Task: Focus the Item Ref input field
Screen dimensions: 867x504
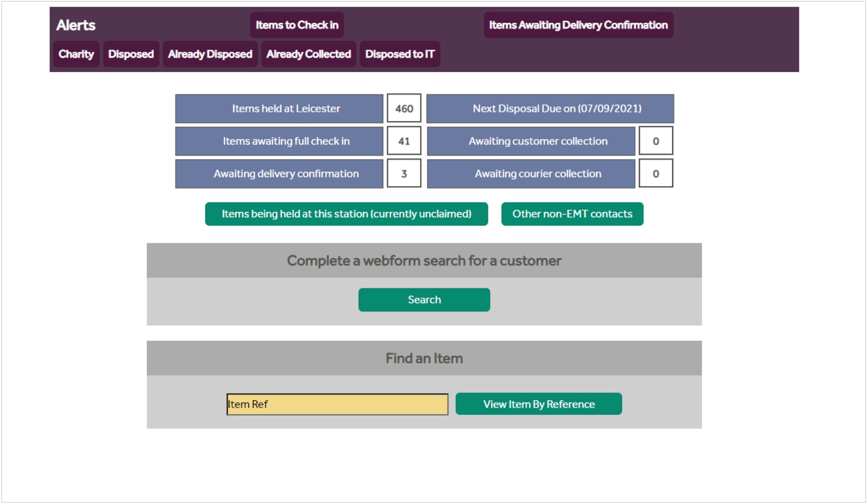Action: click(x=337, y=405)
